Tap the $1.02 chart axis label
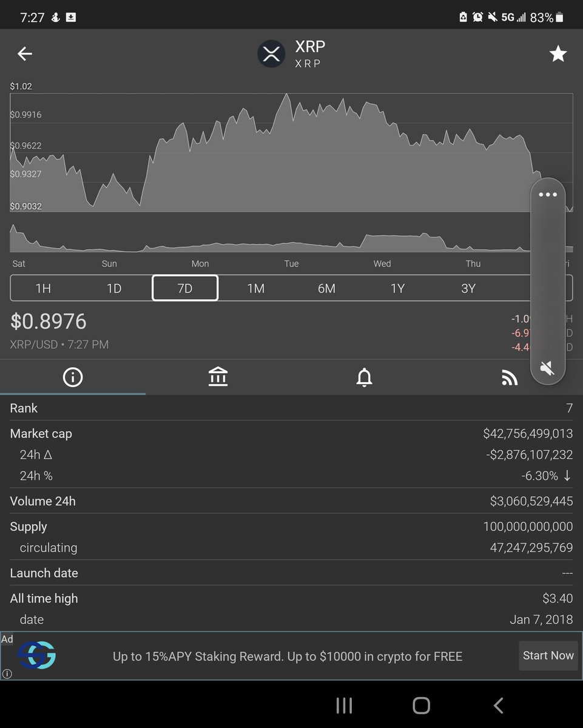The height and width of the screenshot is (728, 583). [21, 87]
